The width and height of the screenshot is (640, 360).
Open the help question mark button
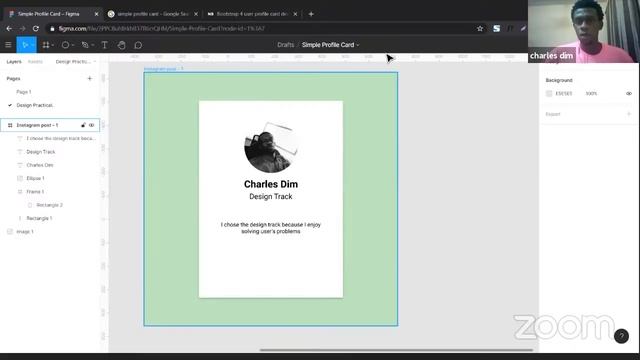(621, 336)
